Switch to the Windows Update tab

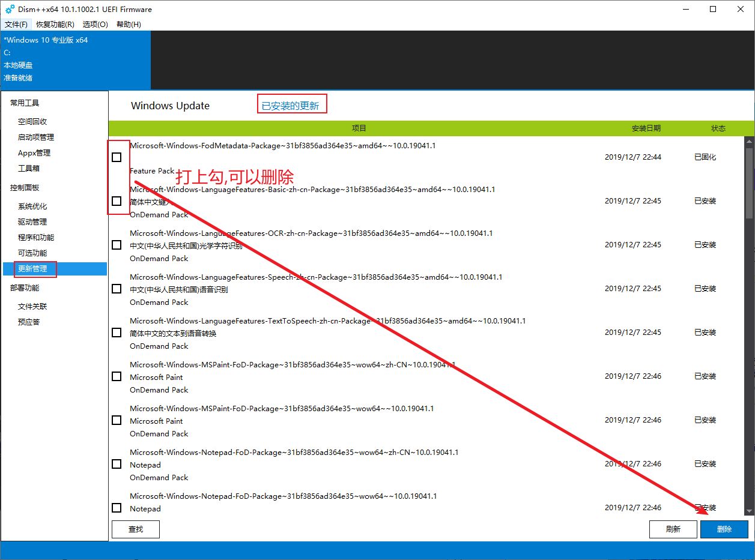tap(170, 106)
